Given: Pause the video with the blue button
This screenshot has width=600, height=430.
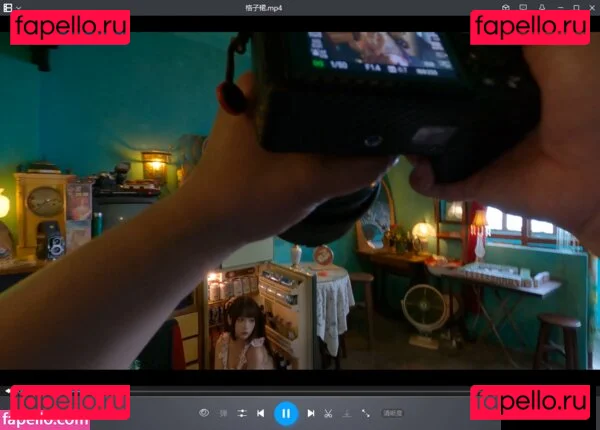Looking at the screenshot, I should point(286,412).
